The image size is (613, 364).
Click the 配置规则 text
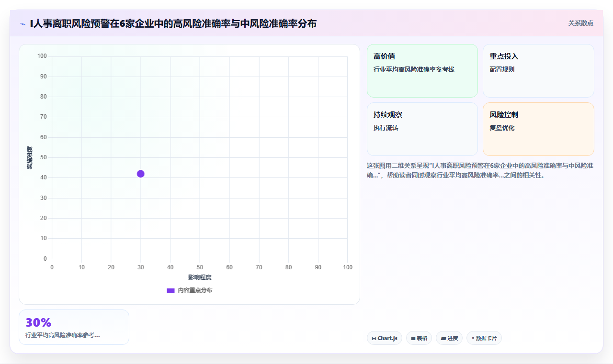(502, 69)
